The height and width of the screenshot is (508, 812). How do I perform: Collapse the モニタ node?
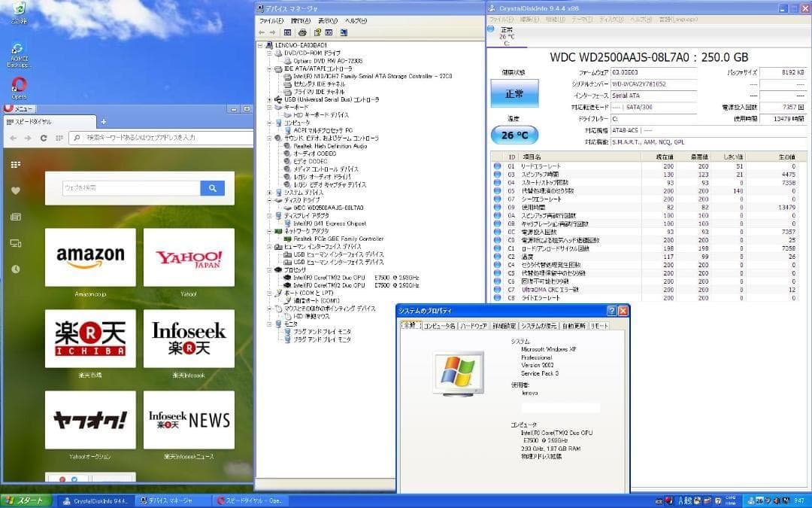[x=269, y=324]
